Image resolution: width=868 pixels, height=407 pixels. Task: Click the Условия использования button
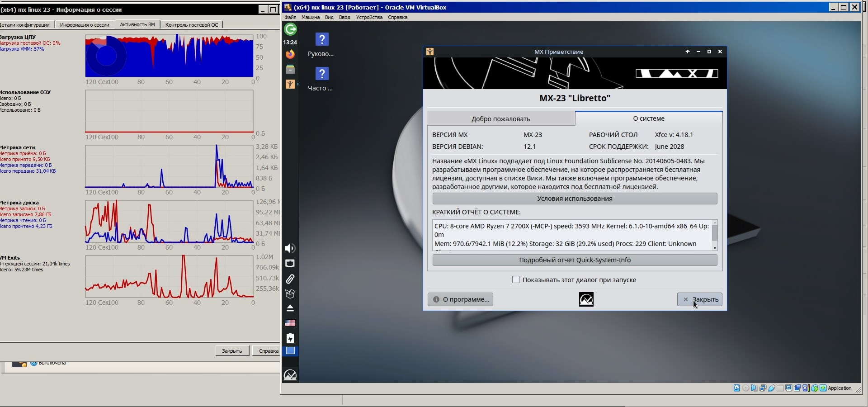pos(575,199)
